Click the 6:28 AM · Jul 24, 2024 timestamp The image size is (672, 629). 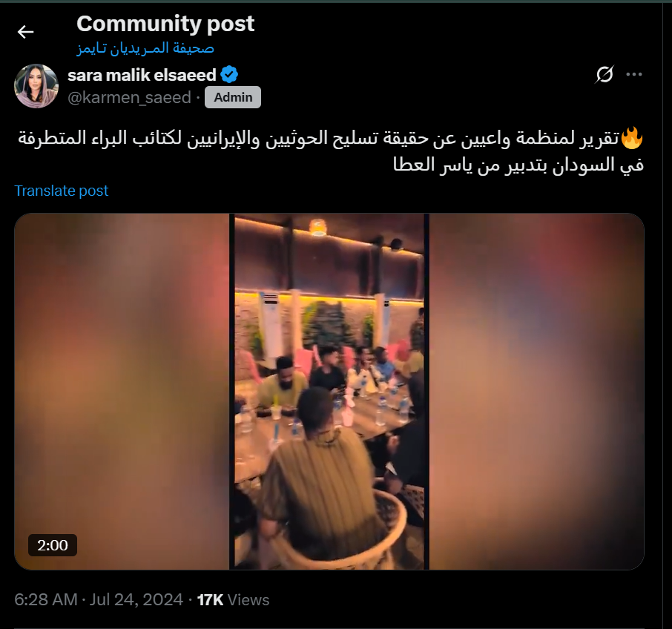(x=99, y=600)
